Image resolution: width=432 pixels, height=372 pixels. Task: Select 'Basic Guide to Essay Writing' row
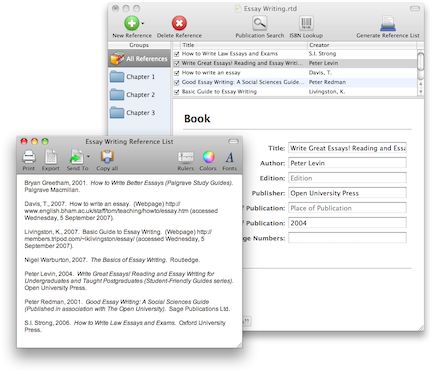[295, 92]
